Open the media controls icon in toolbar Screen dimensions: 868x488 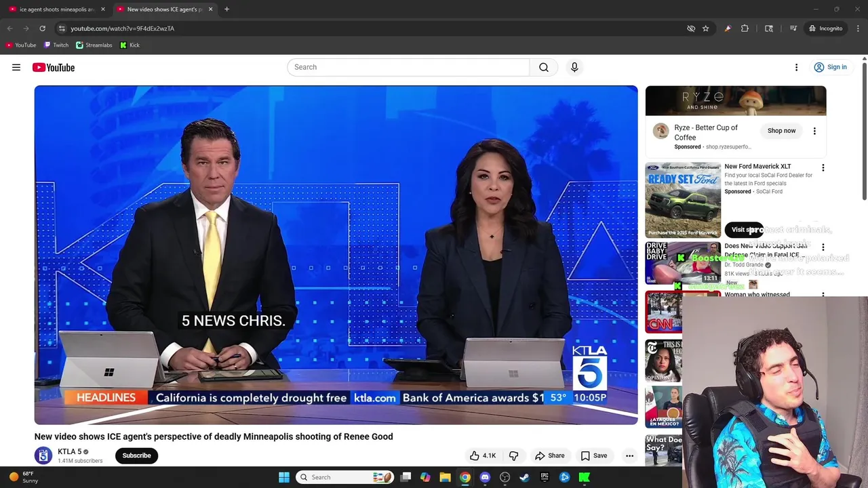pyautogui.click(x=793, y=28)
